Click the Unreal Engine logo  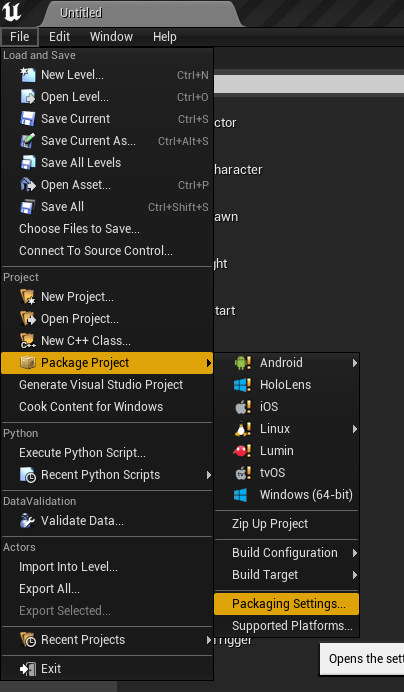click(11, 12)
